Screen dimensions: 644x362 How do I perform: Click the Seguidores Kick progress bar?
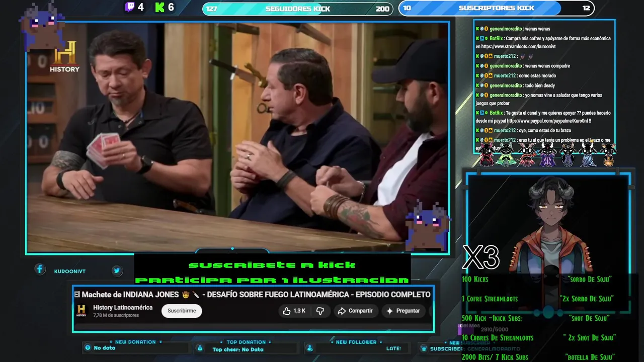(x=297, y=9)
